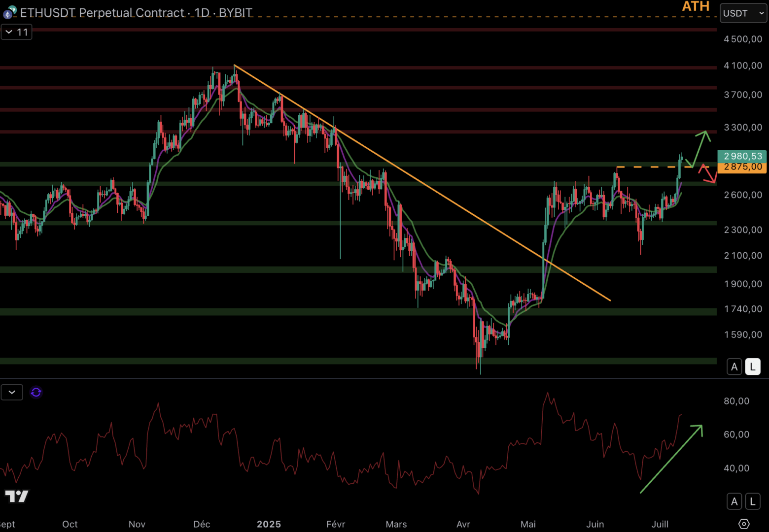Toggle auto scale A on RSI pane
This screenshot has height=532, width=769.
[734, 501]
